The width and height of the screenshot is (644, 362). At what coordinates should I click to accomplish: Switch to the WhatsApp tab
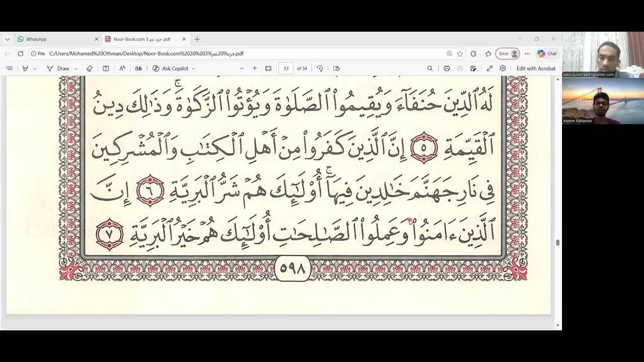[57, 39]
